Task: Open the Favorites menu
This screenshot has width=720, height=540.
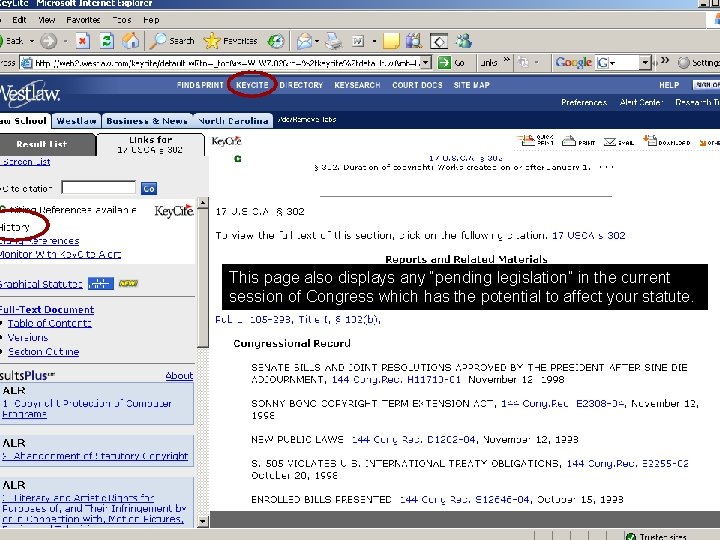Action: (x=83, y=20)
